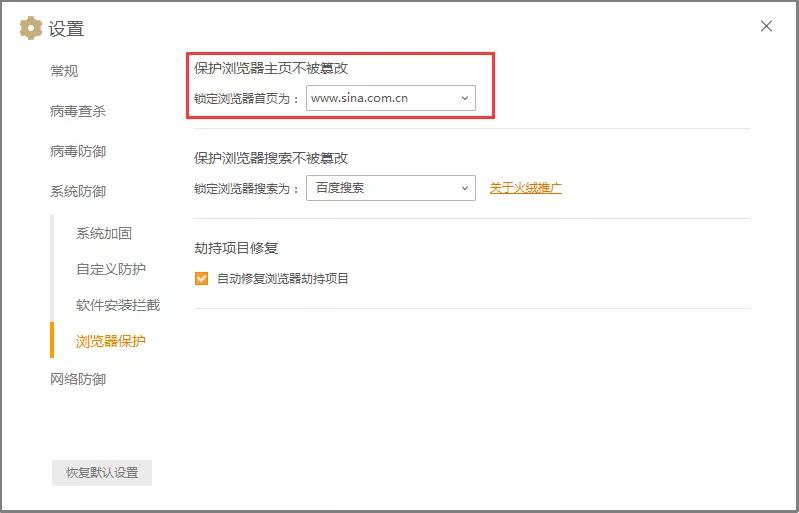Uncheck 自动修复浏览器劫持项目 checkbox

click(x=201, y=279)
